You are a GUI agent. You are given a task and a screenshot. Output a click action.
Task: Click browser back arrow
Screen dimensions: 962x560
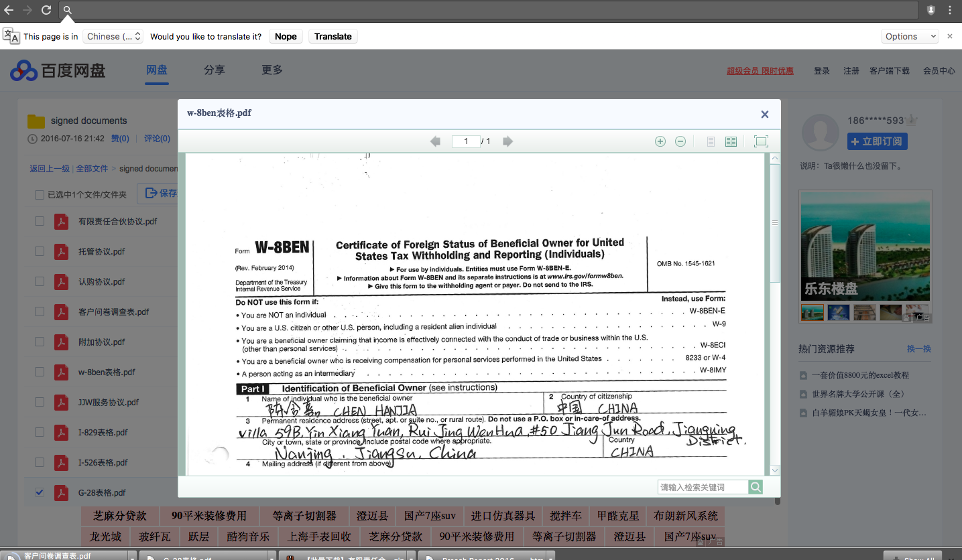point(9,10)
